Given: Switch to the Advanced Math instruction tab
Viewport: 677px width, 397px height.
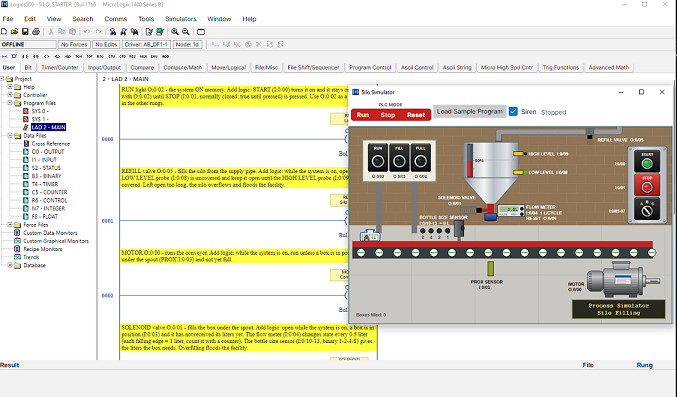Looking at the screenshot, I should [609, 67].
